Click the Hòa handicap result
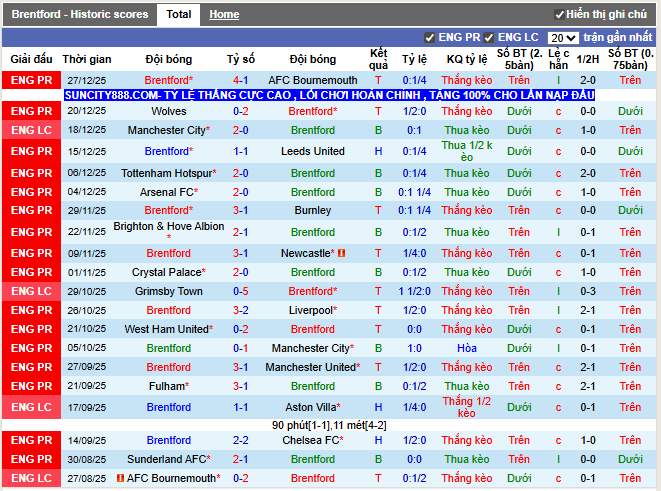This screenshot has width=661, height=491. (x=467, y=348)
